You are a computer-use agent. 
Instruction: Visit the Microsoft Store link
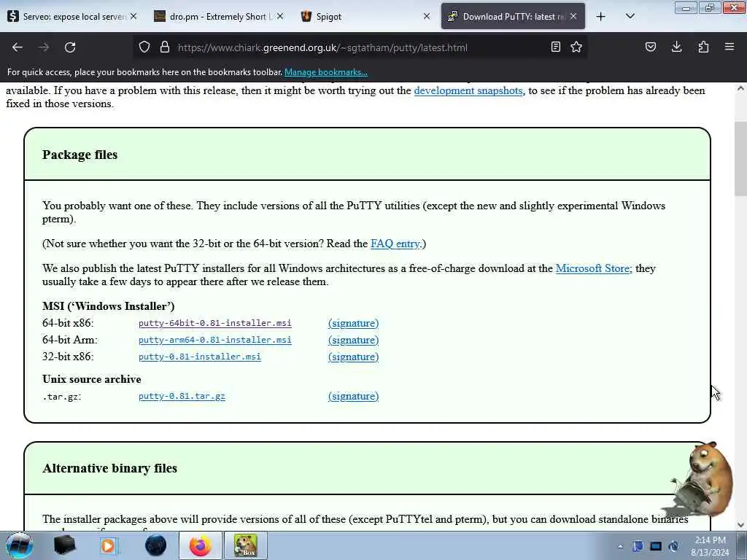592,268
